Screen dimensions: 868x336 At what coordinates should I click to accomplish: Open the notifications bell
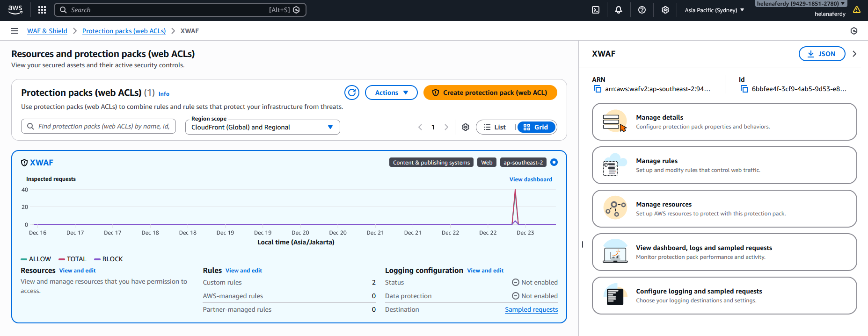coord(619,10)
